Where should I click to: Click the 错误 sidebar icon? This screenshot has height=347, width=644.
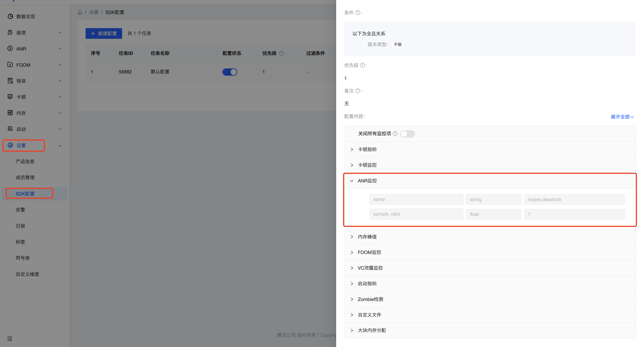click(10, 81)
